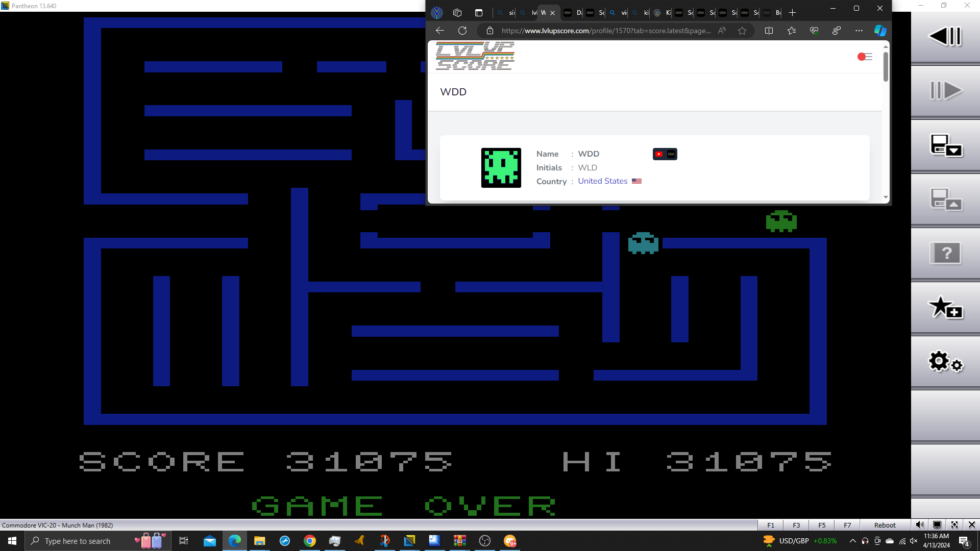Screen dimensions: 980x551
Task: Expand the system tray hidden icons chevron
Action: click(x=852, y=541)
